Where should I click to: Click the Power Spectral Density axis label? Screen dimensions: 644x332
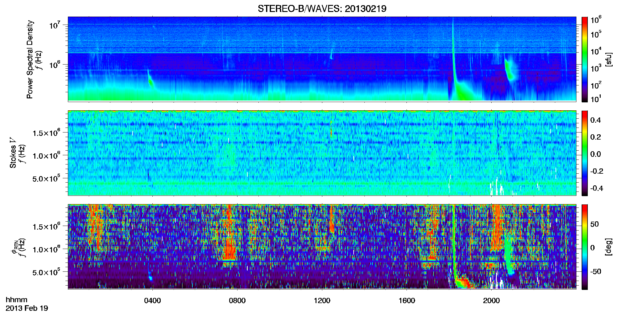(30, 59)
